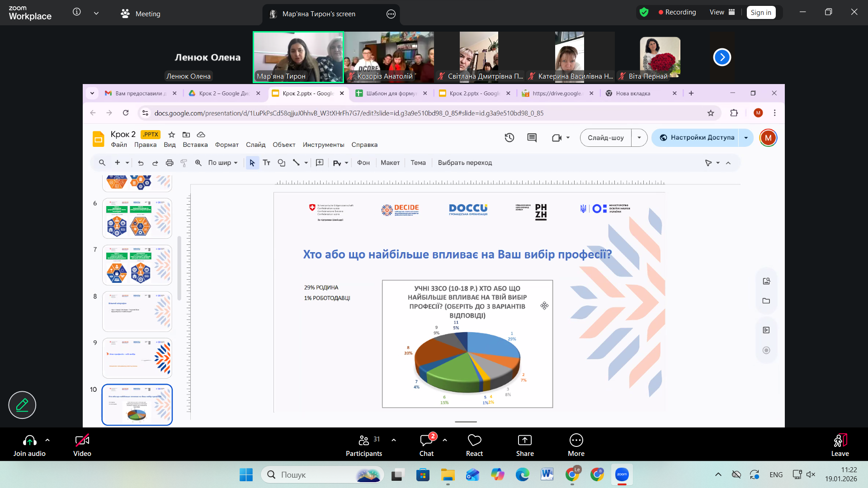Screen dimensions: 868x488
Task: Open the По шир zoom level dropdown
Action: coord(222,163)
